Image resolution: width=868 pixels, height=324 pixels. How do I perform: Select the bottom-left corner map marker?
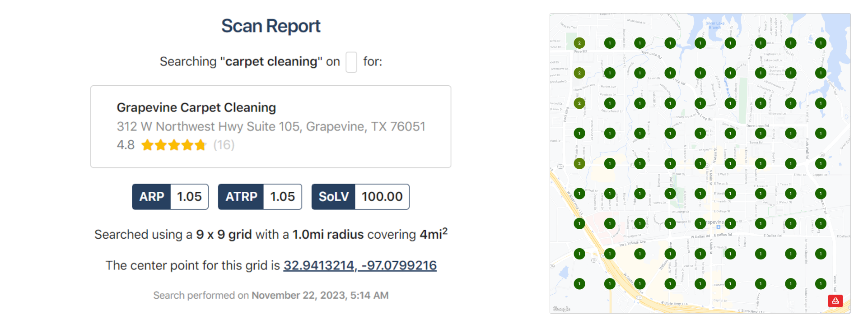click(x=579, y=284)
